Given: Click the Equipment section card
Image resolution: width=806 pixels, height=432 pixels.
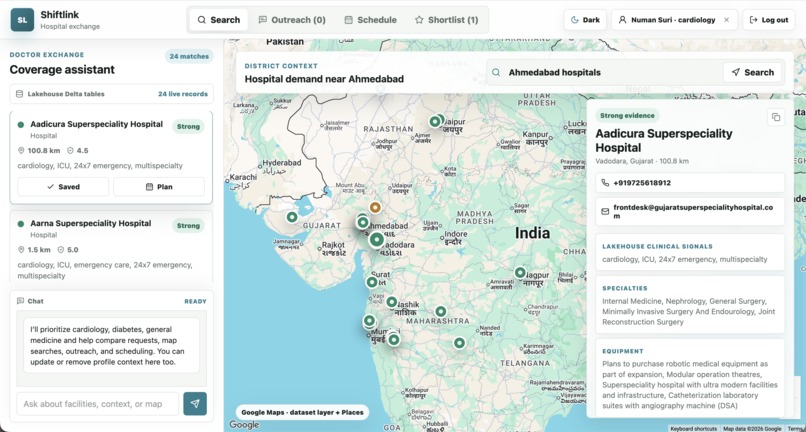Looking at the screenshot, I should 690,377.
